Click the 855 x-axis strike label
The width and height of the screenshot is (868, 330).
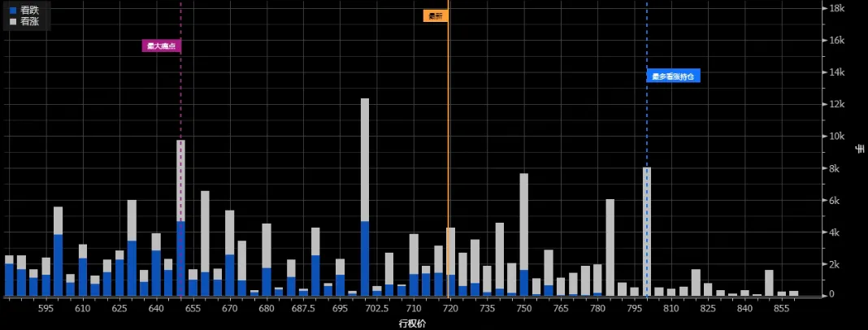tap(781, 308)
